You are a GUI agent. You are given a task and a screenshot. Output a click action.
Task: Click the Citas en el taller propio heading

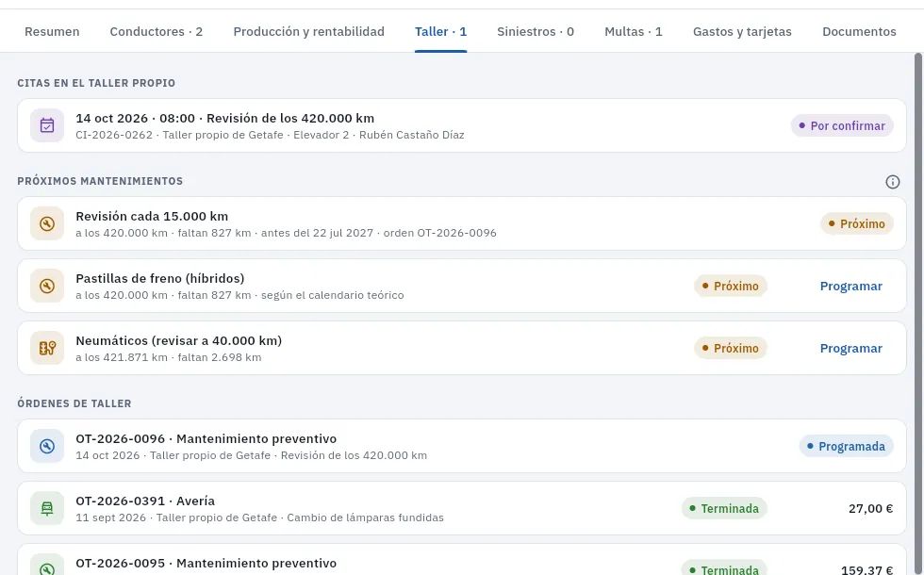tap(96, 83)
